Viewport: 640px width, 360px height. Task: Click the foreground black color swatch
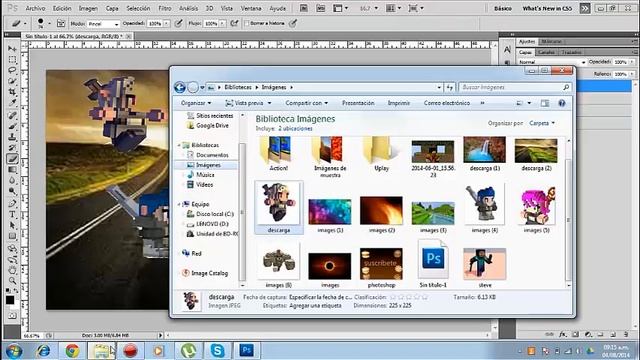(x=10, y=300)
